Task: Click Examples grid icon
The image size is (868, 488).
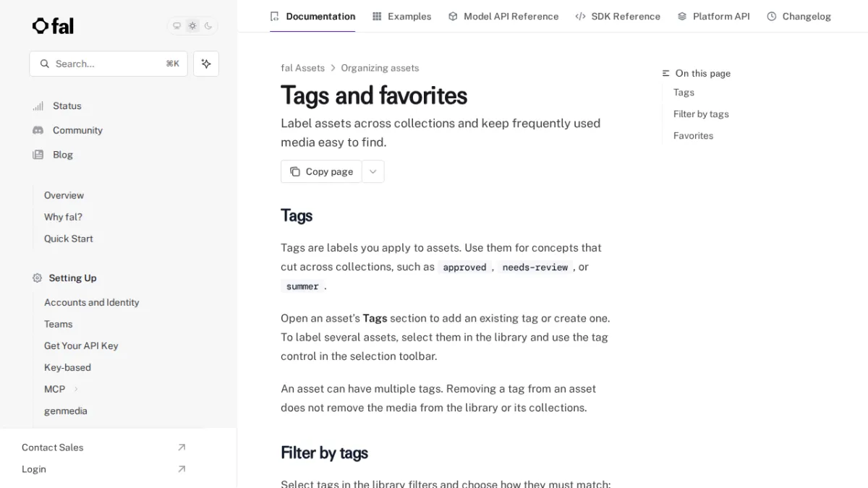Action: pos(377,16)
